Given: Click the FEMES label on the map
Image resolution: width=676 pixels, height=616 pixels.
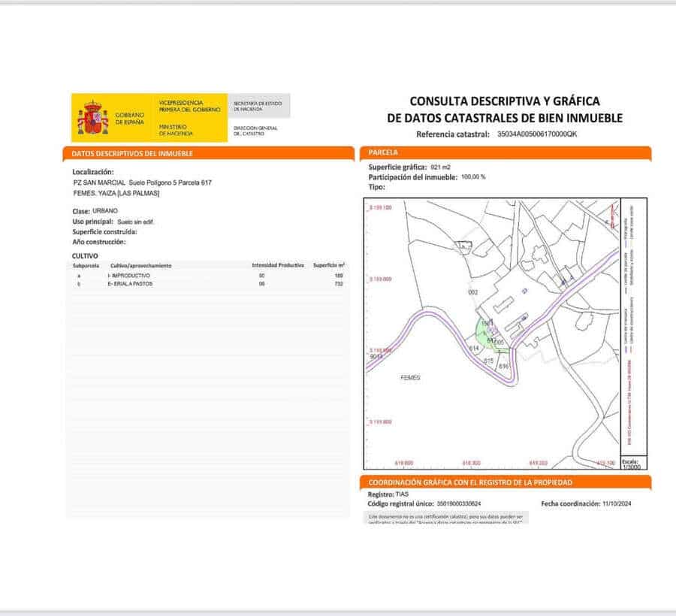Looking at the screenshot, I should [x=410, y=378].
